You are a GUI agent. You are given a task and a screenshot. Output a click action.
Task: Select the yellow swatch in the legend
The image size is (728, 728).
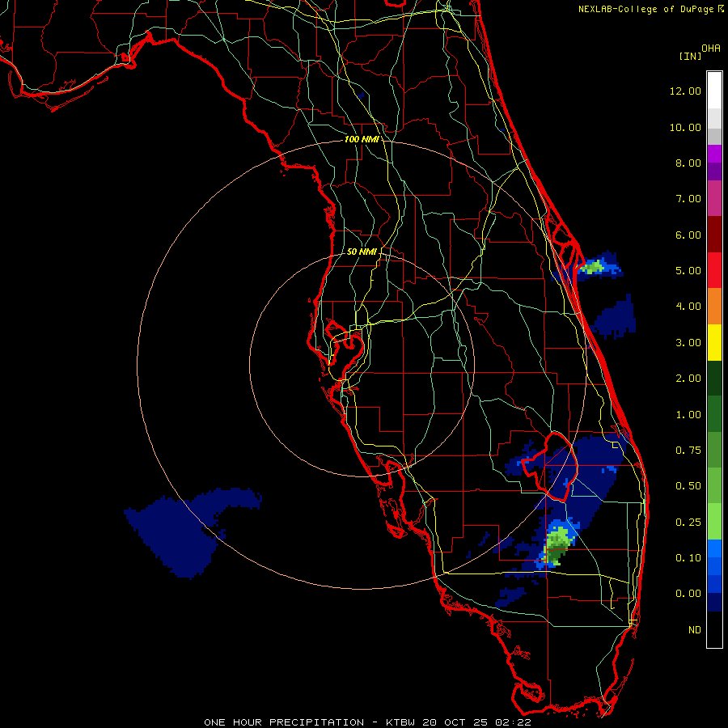pyautogui.click(x=714, y=342)
